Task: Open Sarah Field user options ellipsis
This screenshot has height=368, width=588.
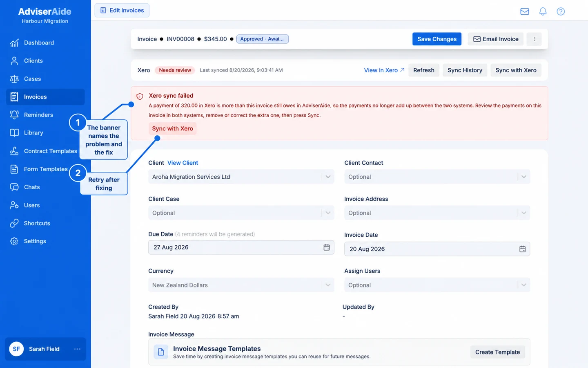Action: [77, 349]
